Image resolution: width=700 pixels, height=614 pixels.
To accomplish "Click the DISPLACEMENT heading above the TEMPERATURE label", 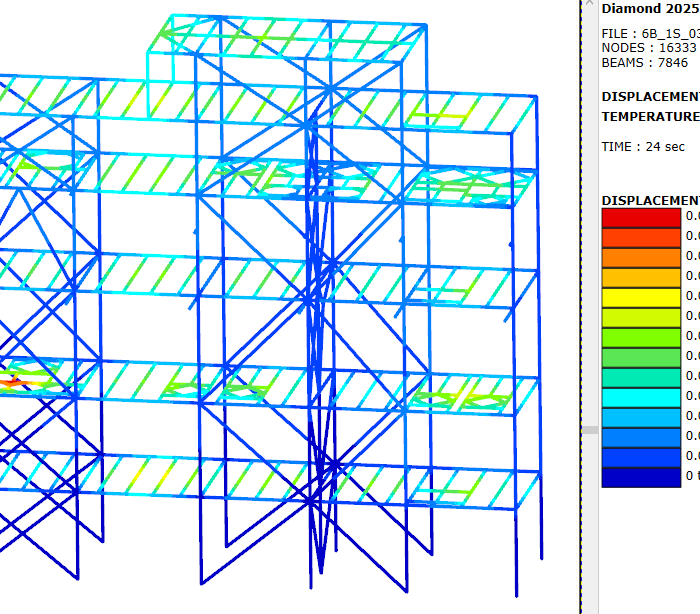I will tap(650, 97).
